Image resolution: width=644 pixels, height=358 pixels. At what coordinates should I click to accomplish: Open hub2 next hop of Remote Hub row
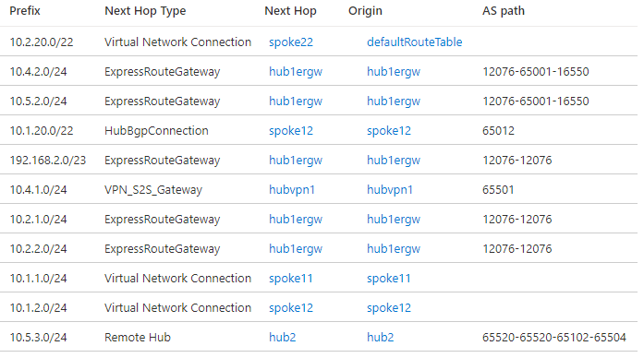tap(282, 338)
